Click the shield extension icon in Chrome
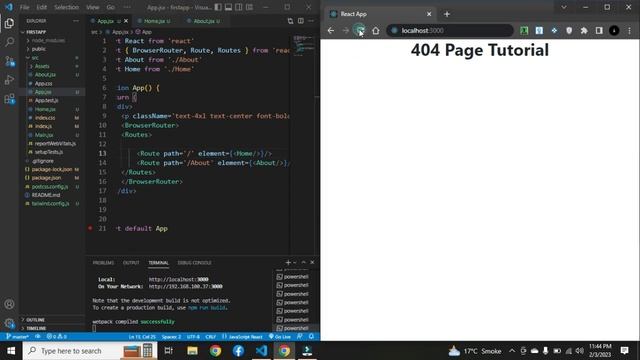Viewport: 640px width, 360px height. (569, 30)
